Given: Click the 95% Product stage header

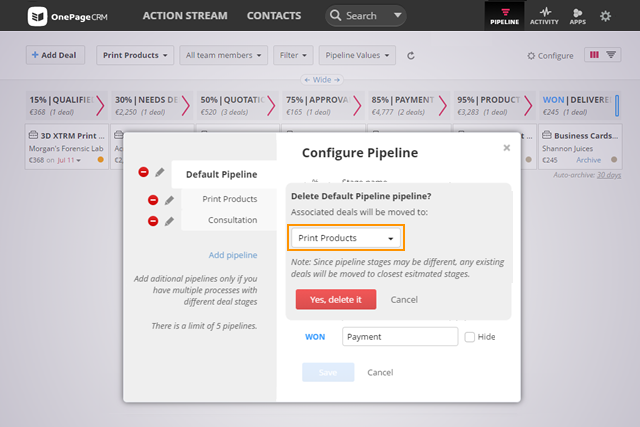Looking at the screenshot, I should [x=494, y=105].
